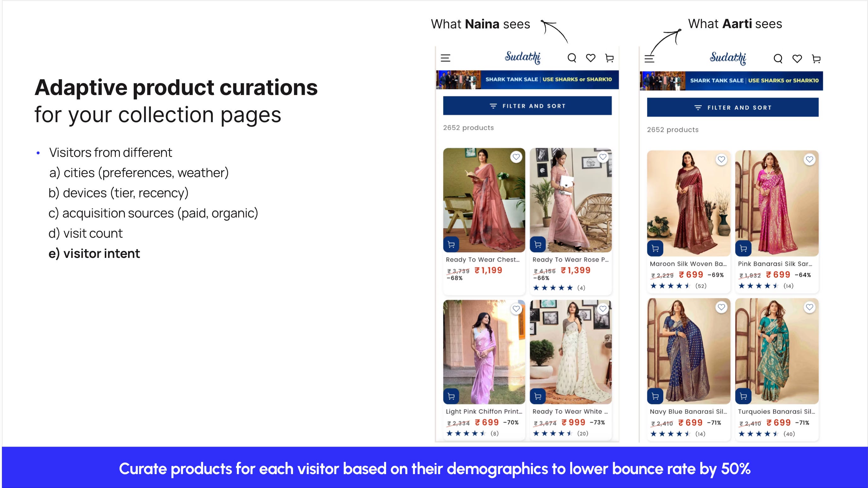
Task: Add Maroon Silk Woven saree to cart
Action: (655, 248)
